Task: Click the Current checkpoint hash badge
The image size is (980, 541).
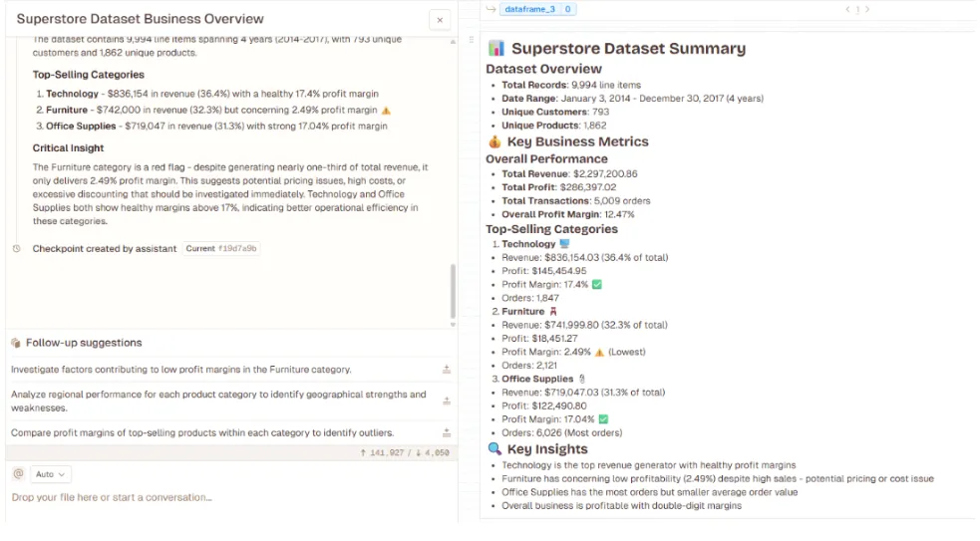Action: 221,249
